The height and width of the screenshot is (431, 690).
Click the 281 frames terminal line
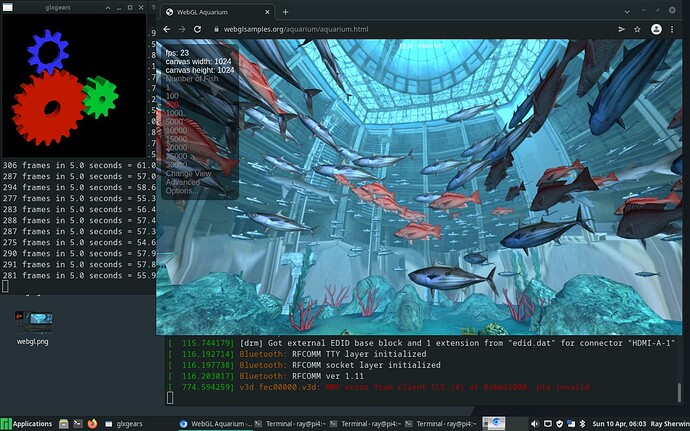tap(79, 276)
